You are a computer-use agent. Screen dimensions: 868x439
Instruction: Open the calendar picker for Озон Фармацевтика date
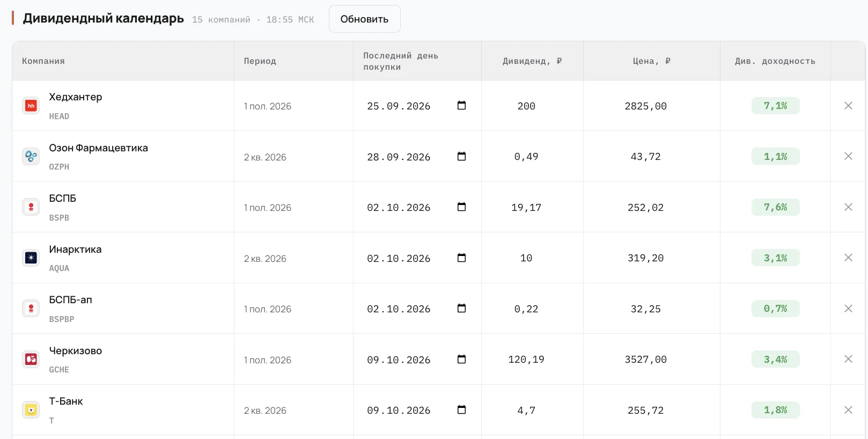click(x=461, y=156)
